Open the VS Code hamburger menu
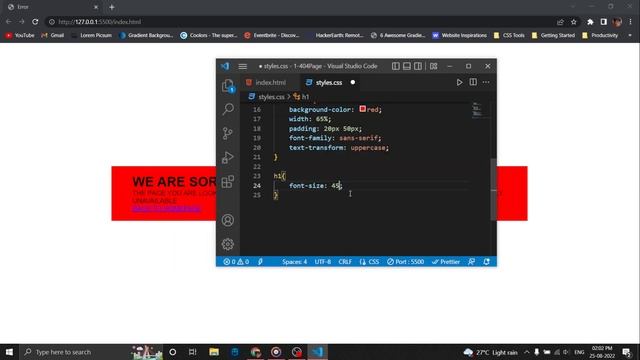The height and width of the screenshot is (360, 640). (242, 66)
